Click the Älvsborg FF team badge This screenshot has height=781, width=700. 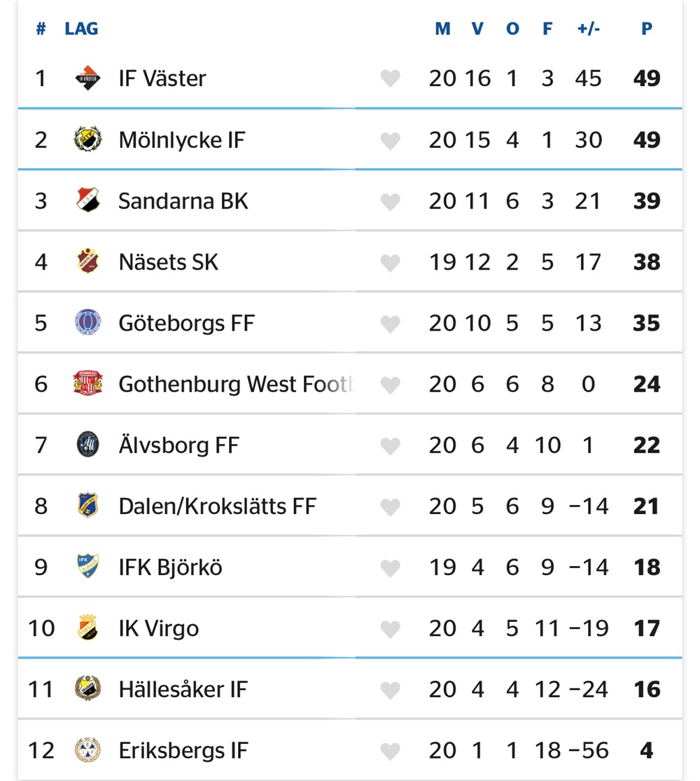click(x=87, y=445)
